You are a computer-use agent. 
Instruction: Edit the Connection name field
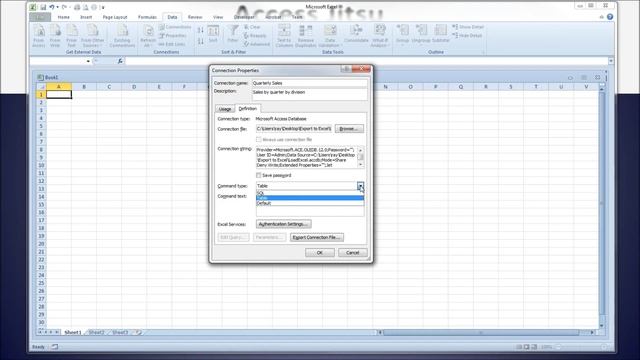pos(309,83)
